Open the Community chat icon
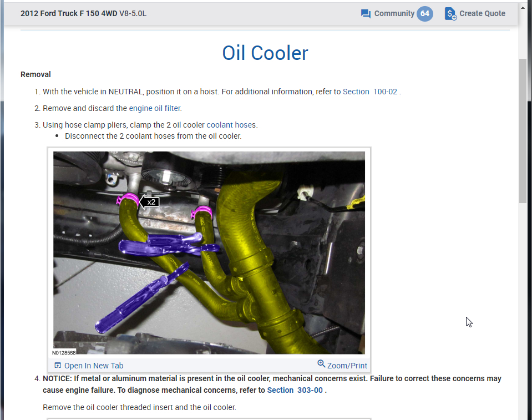Viewport: 532px width, 420px height. tap(366, 14)
